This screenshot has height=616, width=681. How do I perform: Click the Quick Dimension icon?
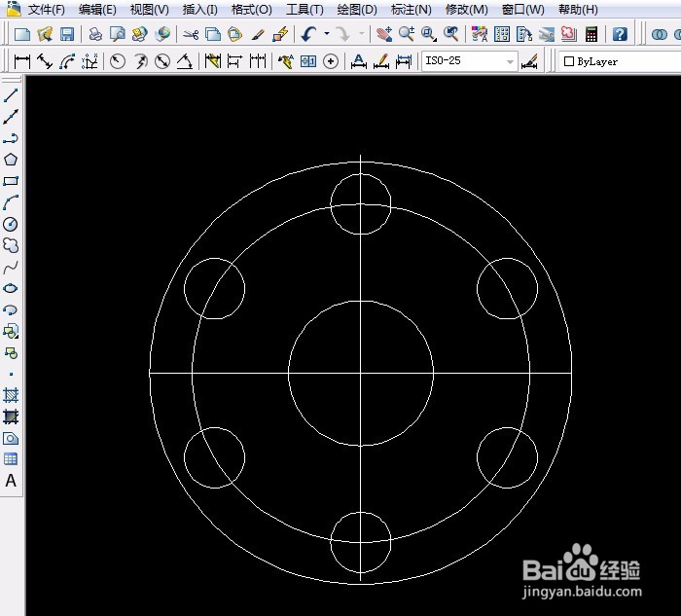pos(212,61)
